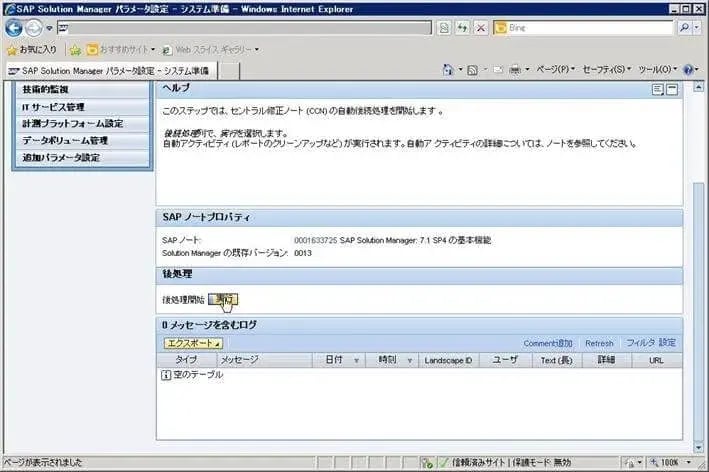Open the お気に入り favorites button

point(32,49)
